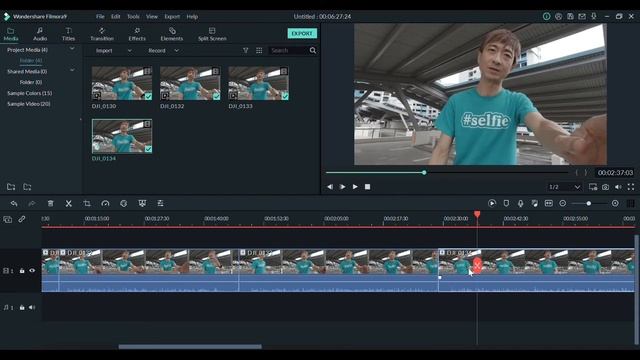Switch to the Transition tab
Image resolution: width=640 pixels, height=360 pixels.
point(102,34)
